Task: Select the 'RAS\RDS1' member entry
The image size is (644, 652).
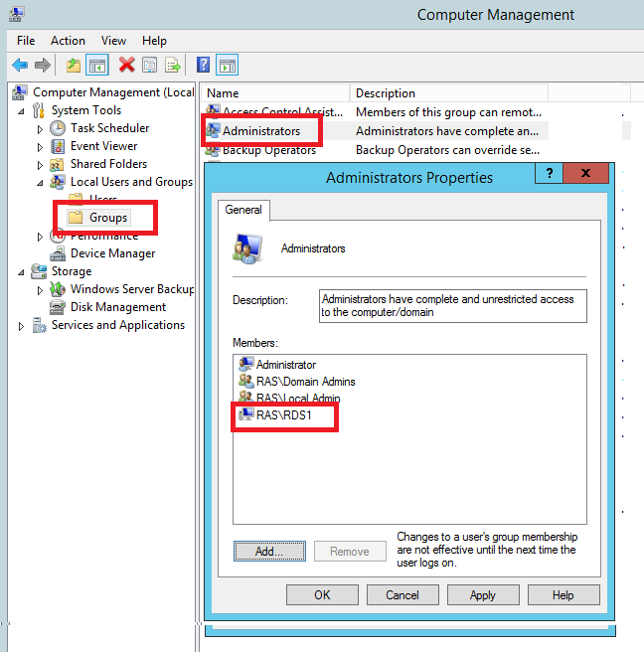Action: point(283,414)
